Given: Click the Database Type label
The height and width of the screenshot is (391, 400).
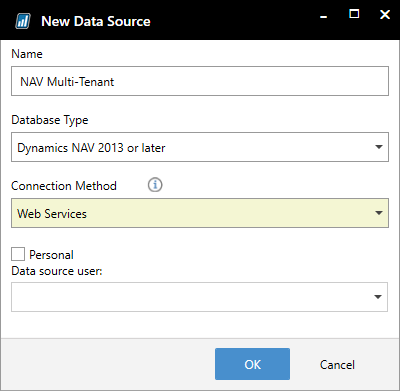Looking at the screenshot, I should pyautogui.click(x=50, y=120).
